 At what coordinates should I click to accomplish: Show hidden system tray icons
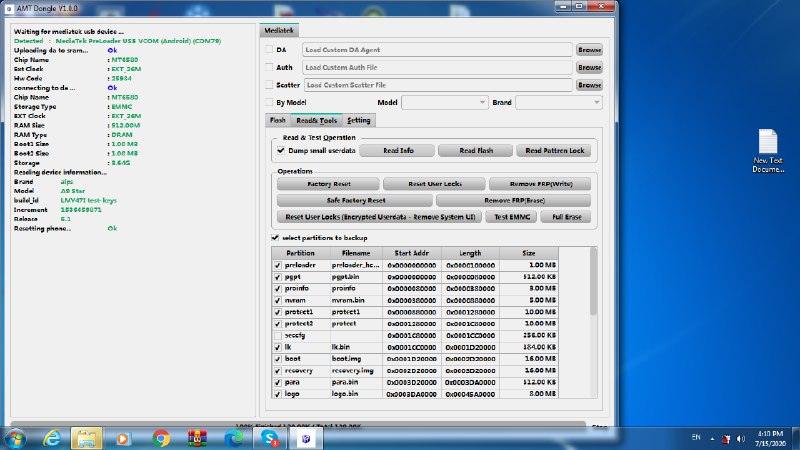coord(712,439)
